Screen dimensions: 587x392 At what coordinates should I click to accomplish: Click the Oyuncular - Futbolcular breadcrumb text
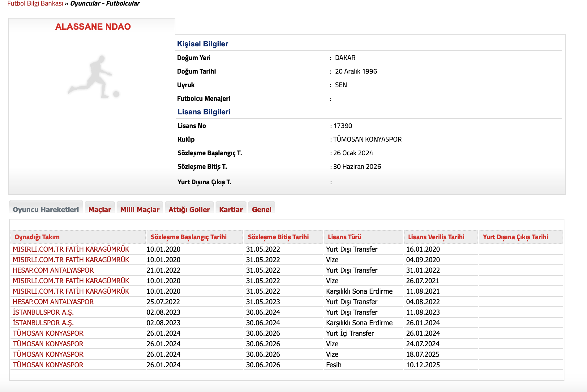pyautogui.click(x=105, y=3)
